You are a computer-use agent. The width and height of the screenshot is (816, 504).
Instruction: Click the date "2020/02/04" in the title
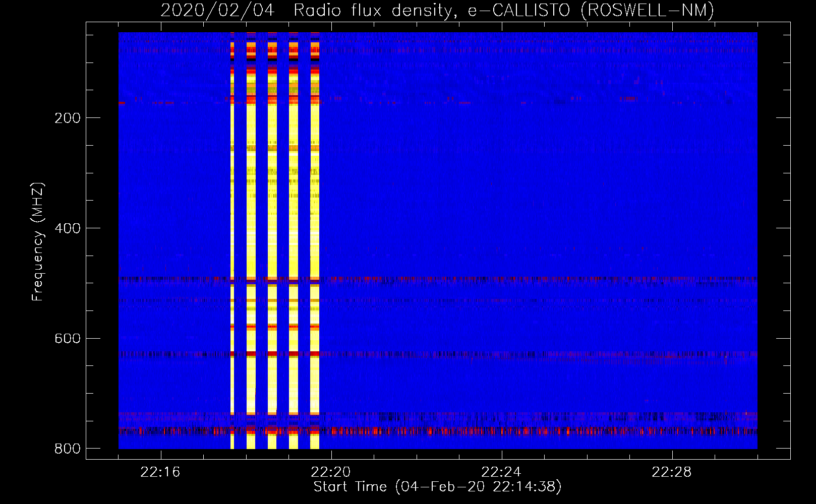217,11
